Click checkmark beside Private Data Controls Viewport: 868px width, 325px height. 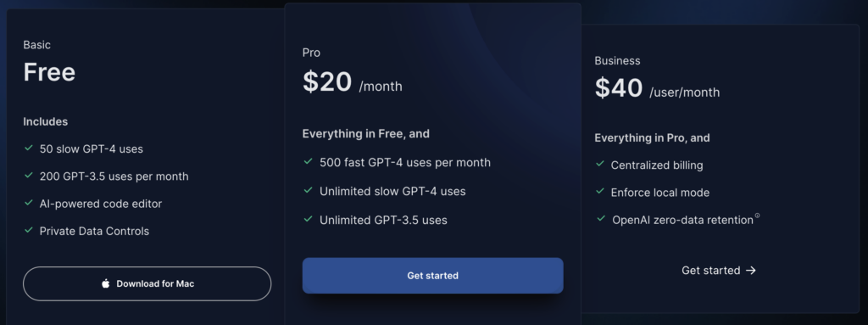tap(28, 230)
